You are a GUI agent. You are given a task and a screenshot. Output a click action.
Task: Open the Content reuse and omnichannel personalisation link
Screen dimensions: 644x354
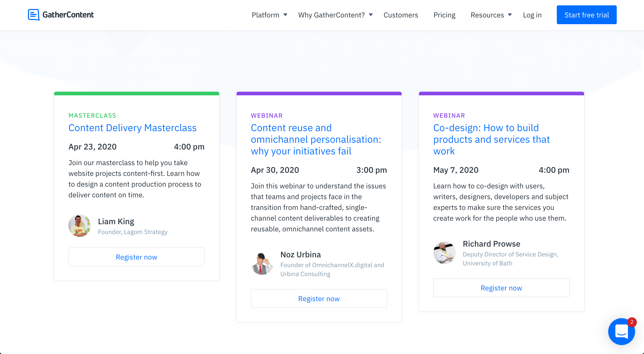click(316, 139)
